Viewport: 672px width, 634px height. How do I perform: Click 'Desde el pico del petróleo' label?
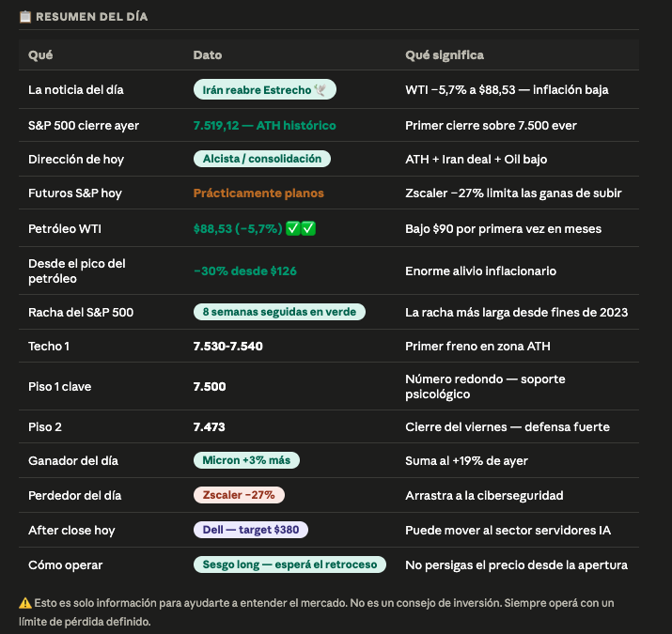click(77, 271)
